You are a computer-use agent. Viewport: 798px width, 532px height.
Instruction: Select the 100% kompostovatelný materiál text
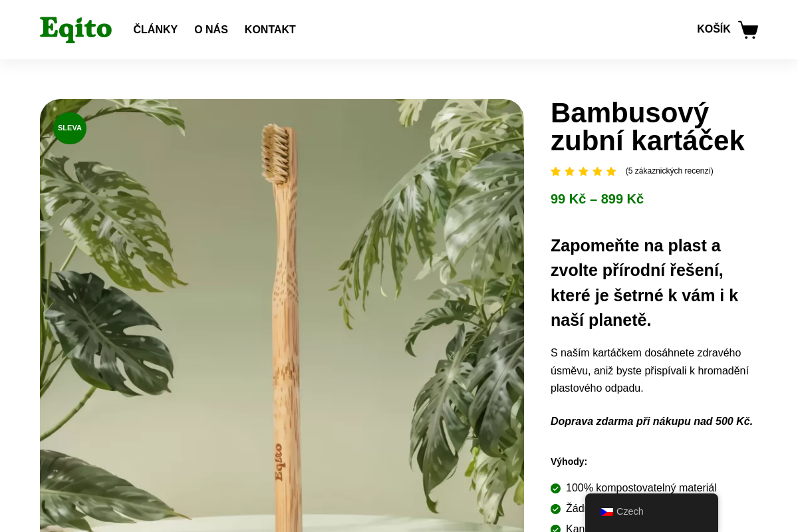pyautogui.click(x=641, y=488)
